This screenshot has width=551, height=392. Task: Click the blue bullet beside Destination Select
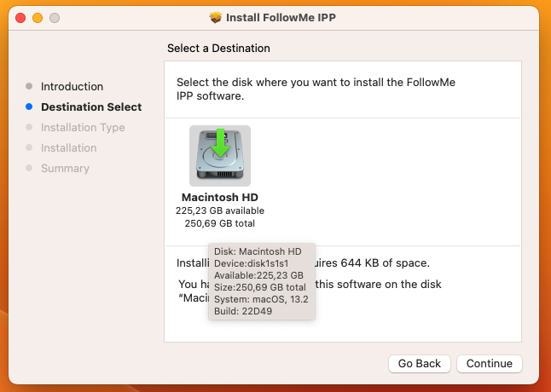click(x=29, y=107)
